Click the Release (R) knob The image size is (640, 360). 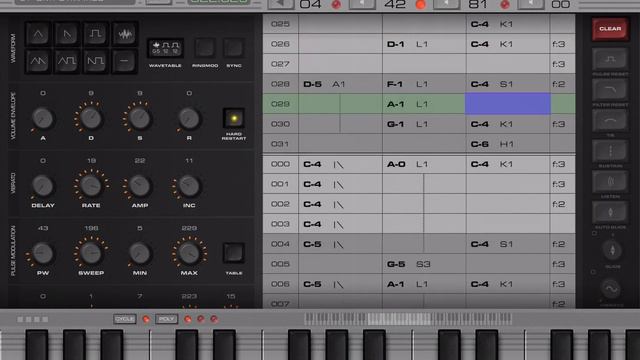click(189, 119)
